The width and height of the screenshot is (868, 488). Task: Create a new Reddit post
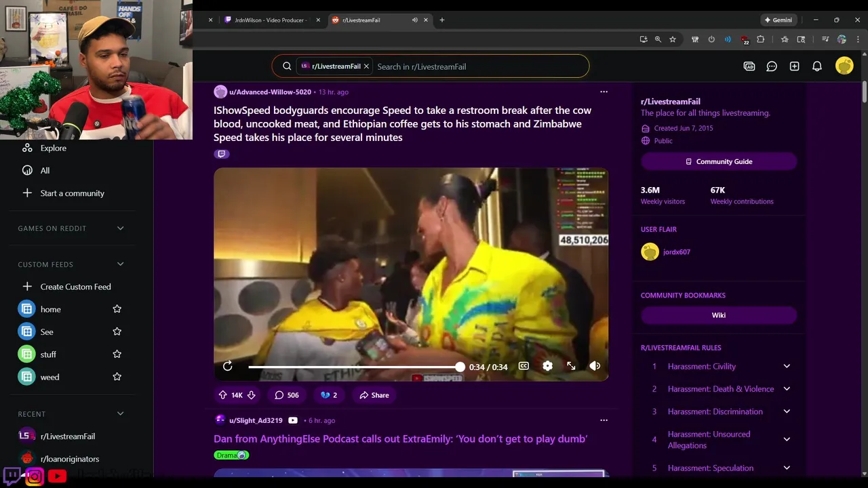coord(794,66)
